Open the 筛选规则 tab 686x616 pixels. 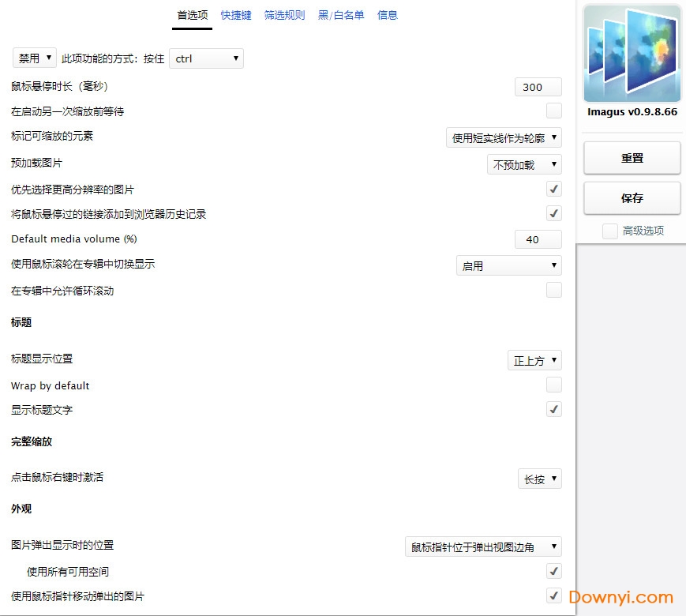pos(284,15)
